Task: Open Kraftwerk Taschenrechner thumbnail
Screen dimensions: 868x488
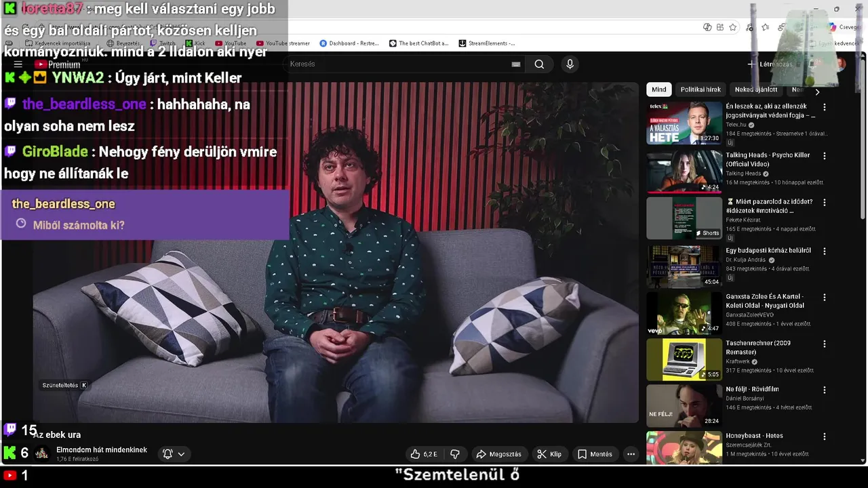Action: click(684, 359)
